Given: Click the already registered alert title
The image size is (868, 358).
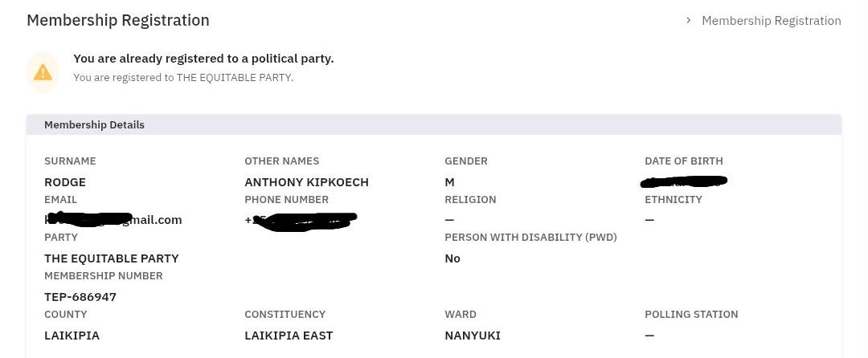Looking at the screenshot, I should pos(203,59).
